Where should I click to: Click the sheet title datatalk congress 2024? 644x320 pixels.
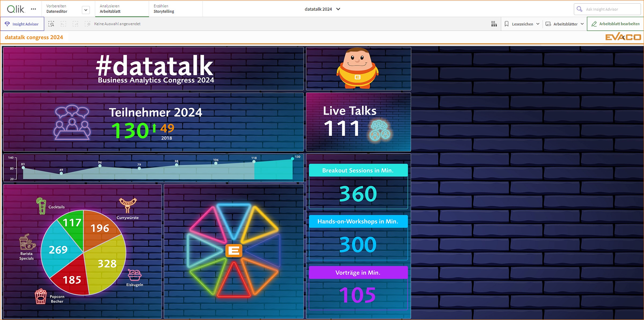[34, 37]
